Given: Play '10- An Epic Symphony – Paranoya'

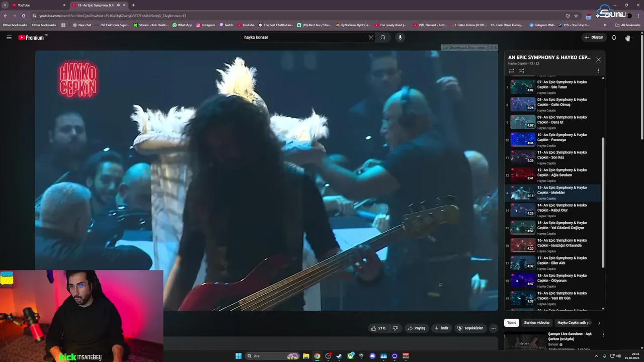Looking at the screenshot, I should tap(553, 140).
